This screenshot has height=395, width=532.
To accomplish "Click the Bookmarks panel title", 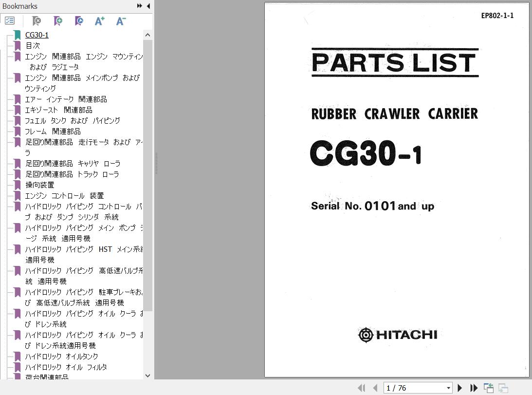I will click(x=20, y=6).
